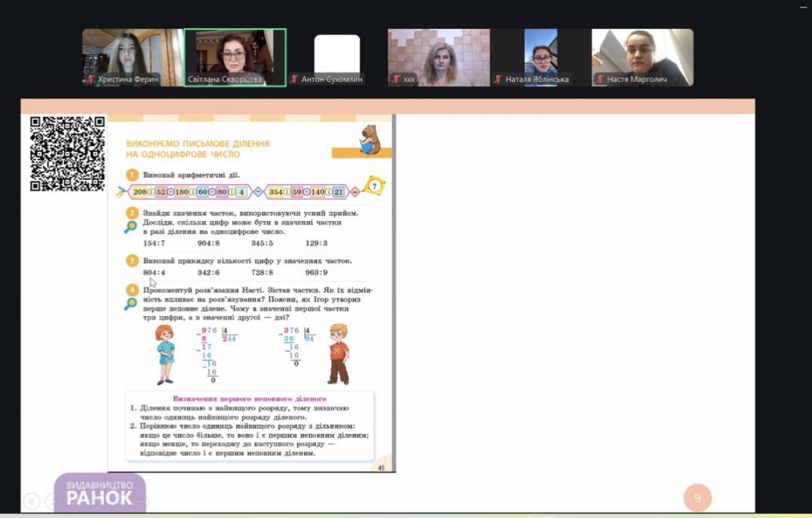The height and width of the screenshot is (518, 812).
Task: Click the muted mic icon beside Антон Сухомлин
Action: (x=294, y=79)
